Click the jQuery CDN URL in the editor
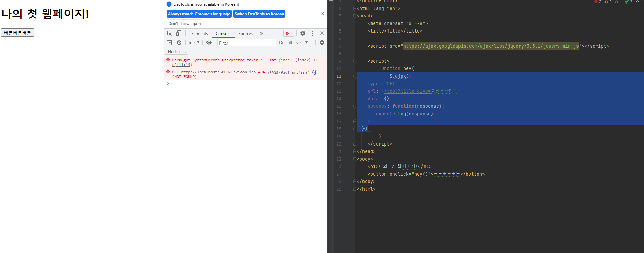The height and width of the screenshot is (253, 644). click(x=491, y=46)
